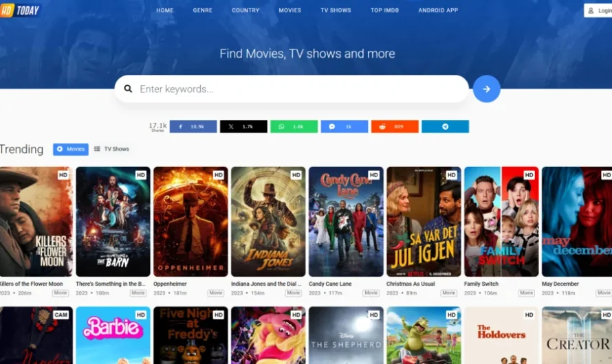The width and height of the screenshot is (612, 364).
Task: Click the Login button
Action: [x=599, y=10]
